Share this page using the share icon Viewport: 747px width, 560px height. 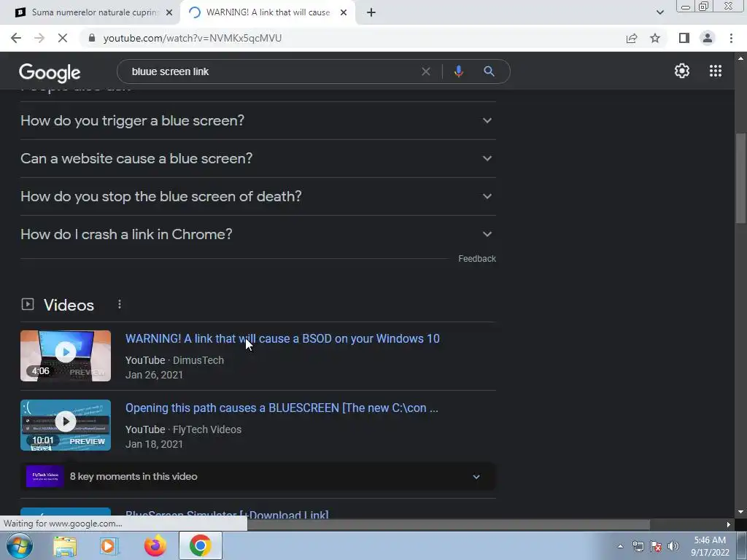click(632, 38)
